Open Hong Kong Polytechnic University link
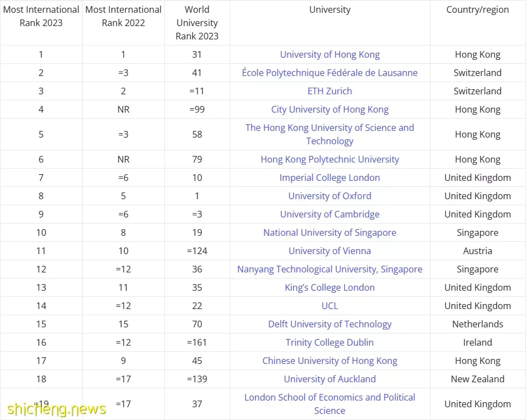 coord(330,159)
